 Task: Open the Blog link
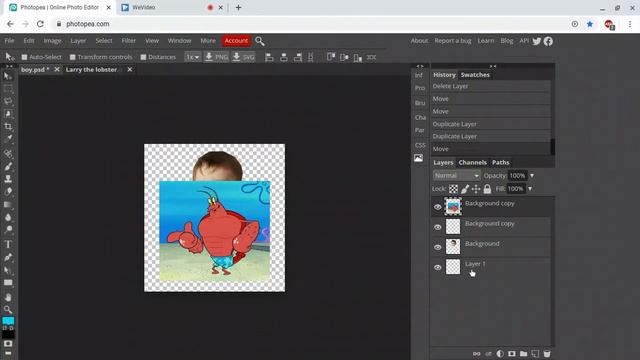click(507, 41)
